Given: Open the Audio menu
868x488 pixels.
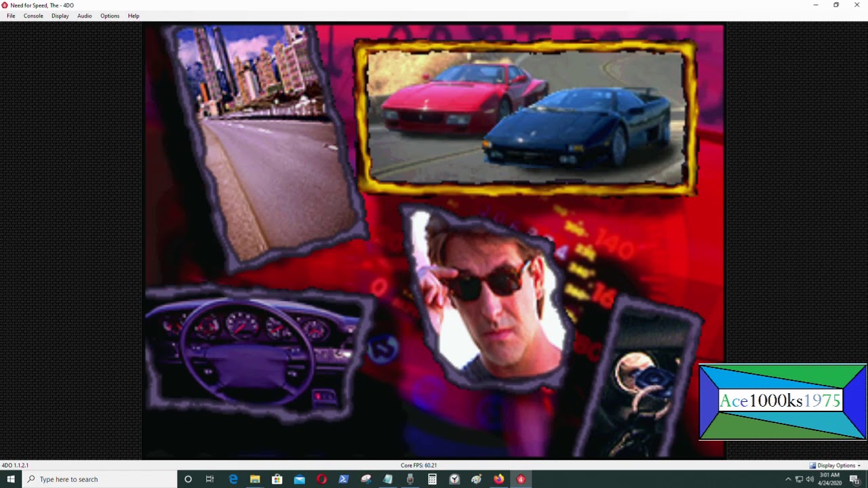Looking at the screenshot, I should pos(84,16).
